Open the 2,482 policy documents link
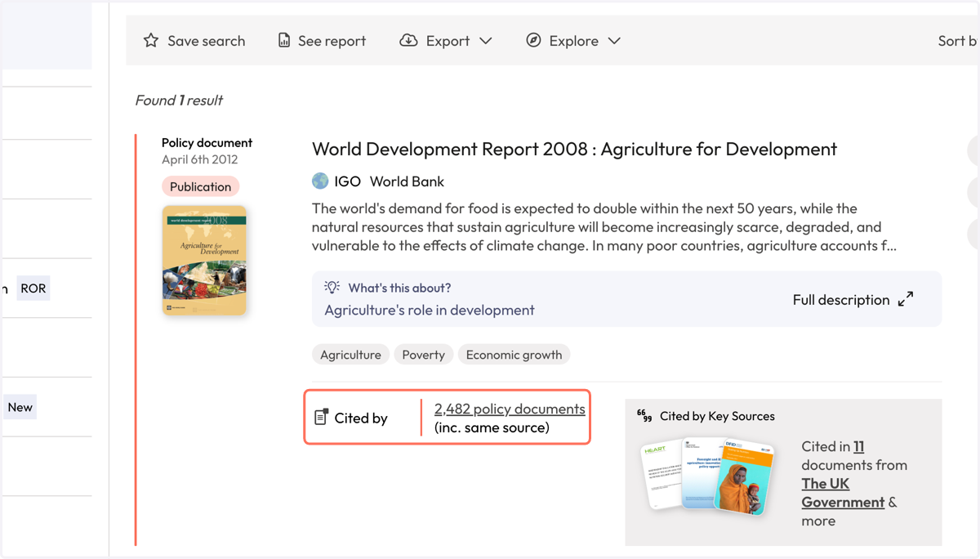 coord(510,409)
